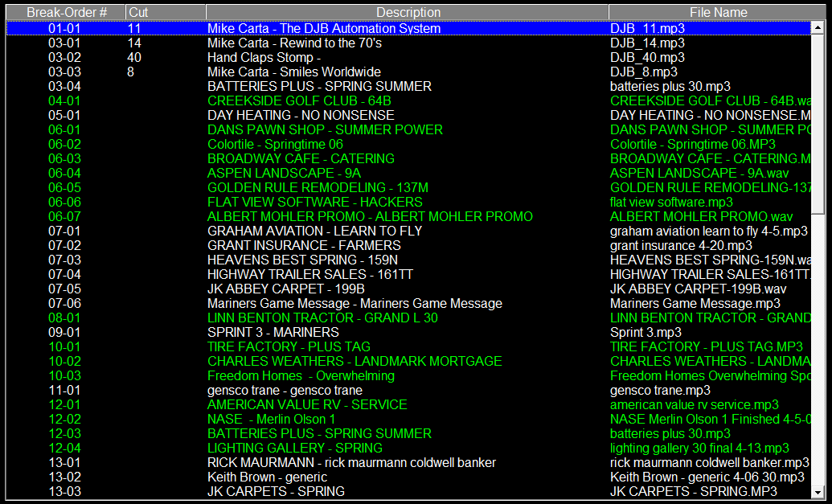
Task: Select ASPEN LANDSCAPE - 9A description
Action: point(284,173)
